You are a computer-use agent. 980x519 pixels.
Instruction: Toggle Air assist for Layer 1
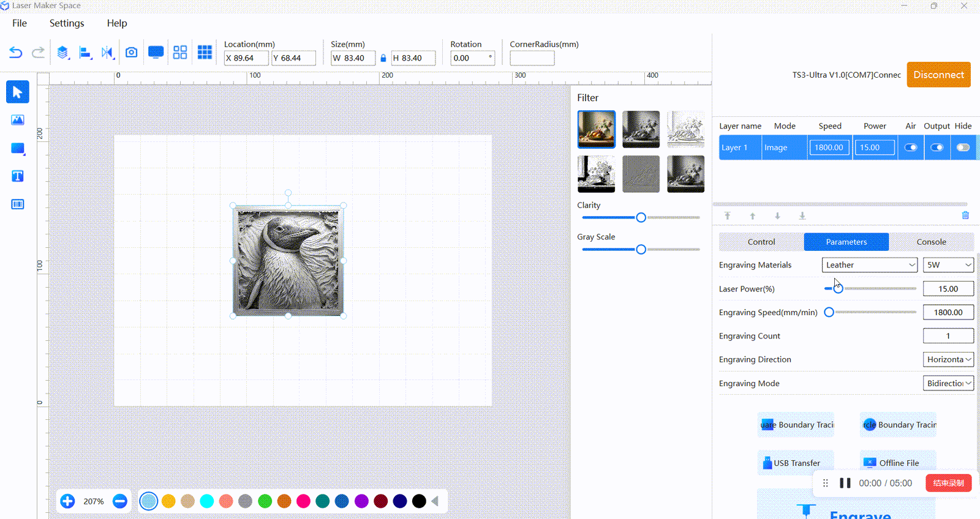coord(911,147)
